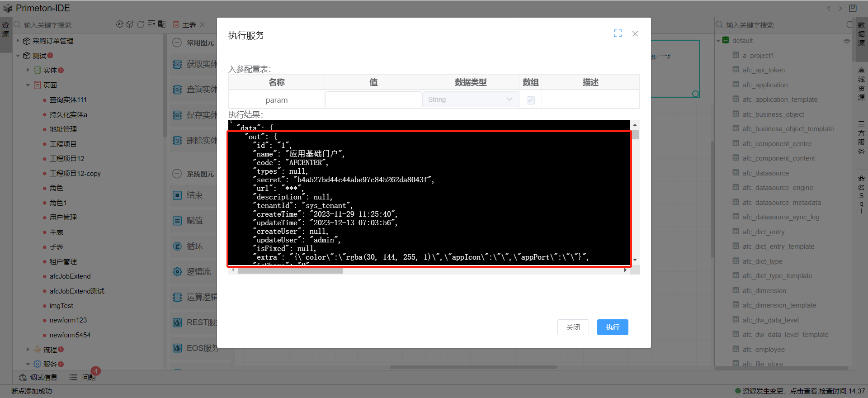
Task: Maximize the 执行服务 dialog with fullscreen icon
Action: [x=618, y=33]
